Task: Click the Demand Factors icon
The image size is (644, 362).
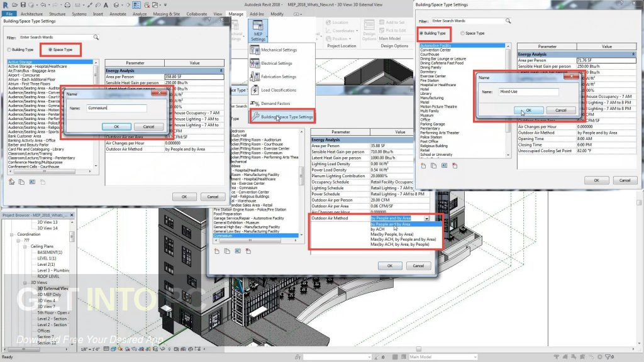Action: point(255,104)
